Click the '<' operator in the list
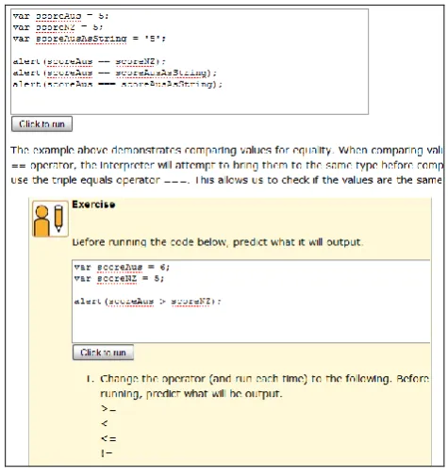 click(x=105, y=423)
